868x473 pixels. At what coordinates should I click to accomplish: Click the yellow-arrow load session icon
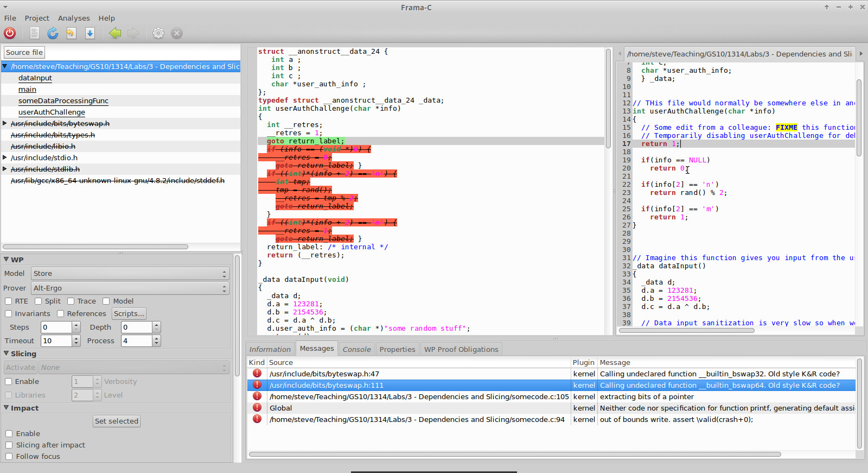(71, 33)
